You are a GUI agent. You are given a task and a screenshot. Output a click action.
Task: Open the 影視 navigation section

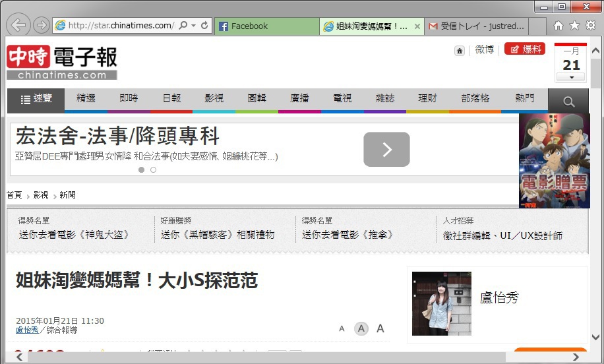coord(214,98)
